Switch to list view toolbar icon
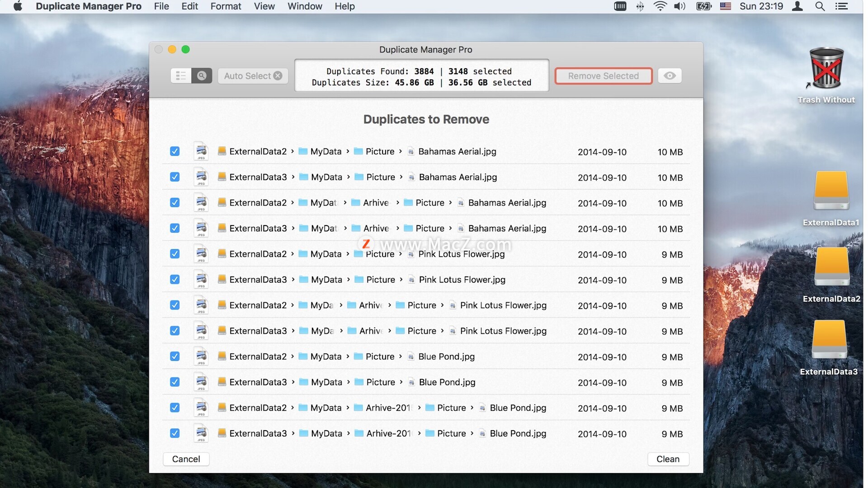The image size is (868, 488). [181, 76]
